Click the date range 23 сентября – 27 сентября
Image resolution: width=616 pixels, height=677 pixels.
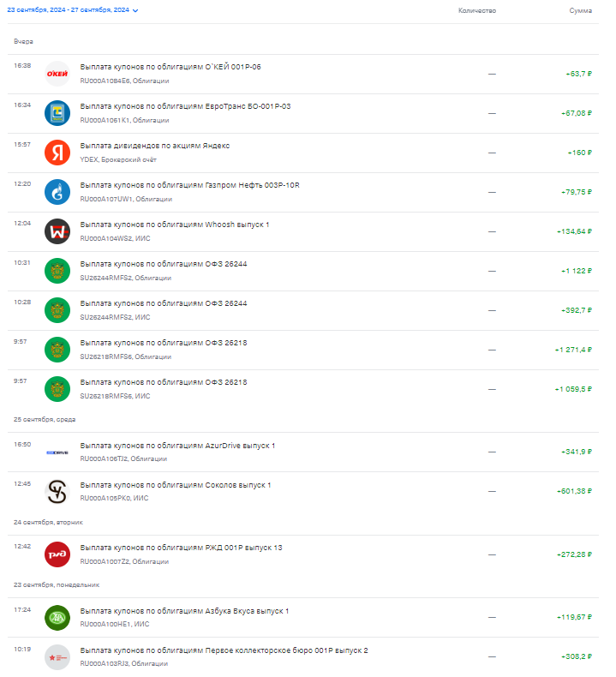[x=69, y=10]
